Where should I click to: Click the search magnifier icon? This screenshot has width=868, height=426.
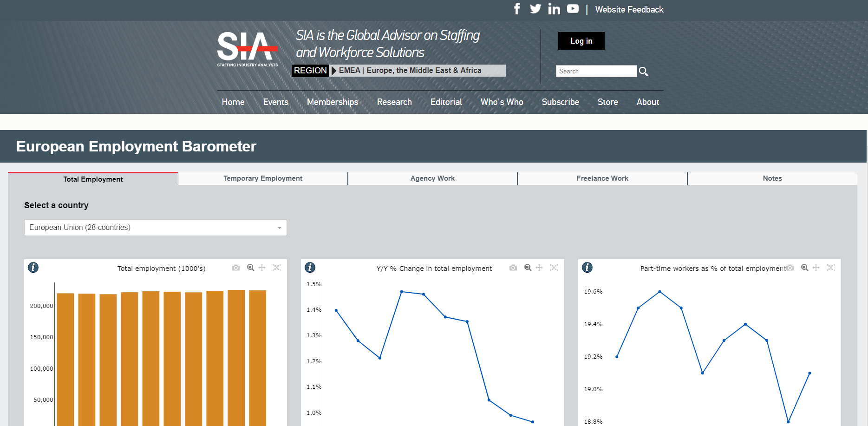(x=643, y=71)
